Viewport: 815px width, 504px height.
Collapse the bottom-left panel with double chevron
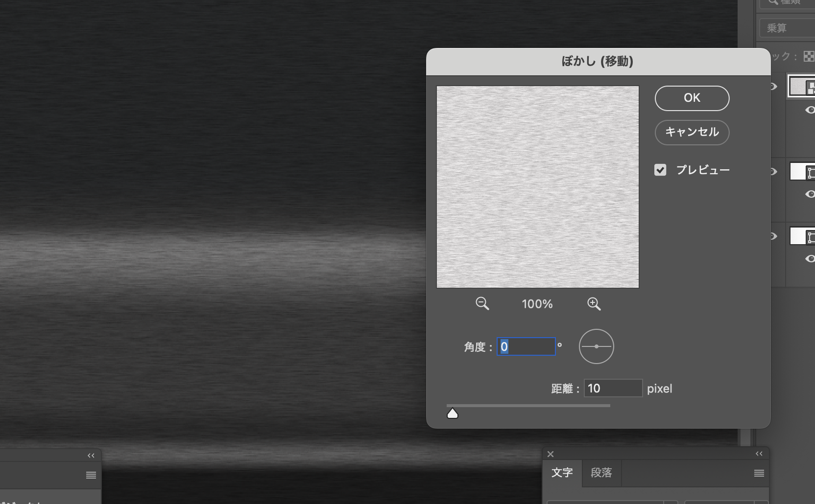tap(91, 456)
